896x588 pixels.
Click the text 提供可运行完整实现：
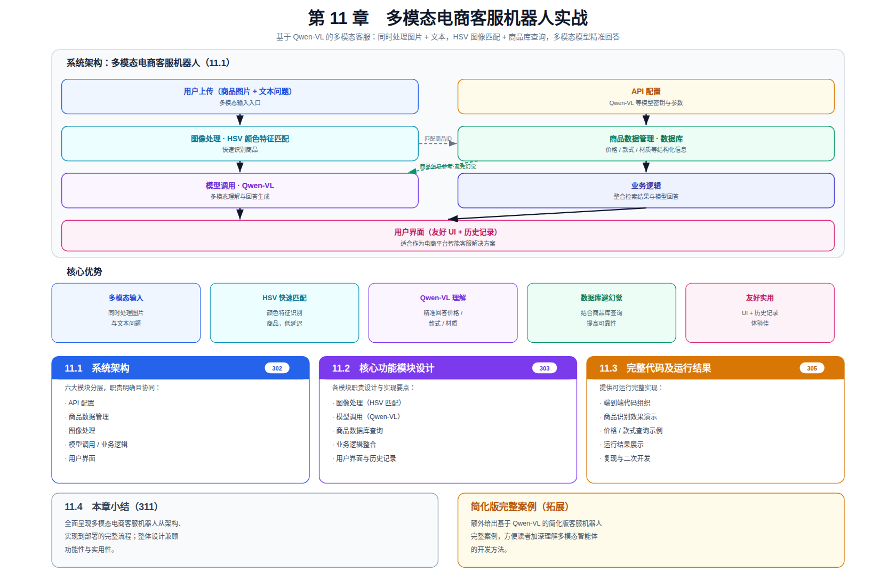click(631, 388)
